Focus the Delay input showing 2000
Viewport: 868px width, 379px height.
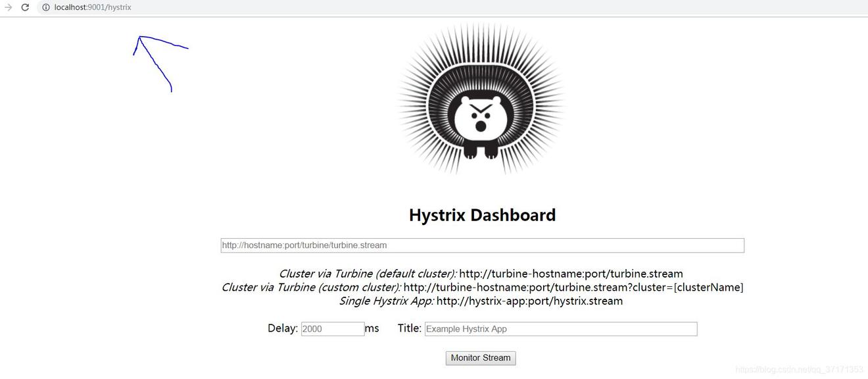[333, 329]
